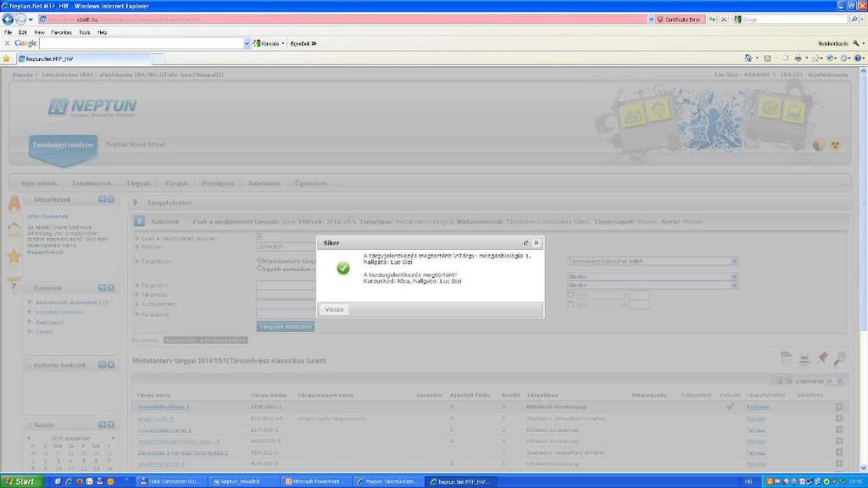
Task: Switch to the neptun_reloaded taskbar button
Action: (243, 481)
